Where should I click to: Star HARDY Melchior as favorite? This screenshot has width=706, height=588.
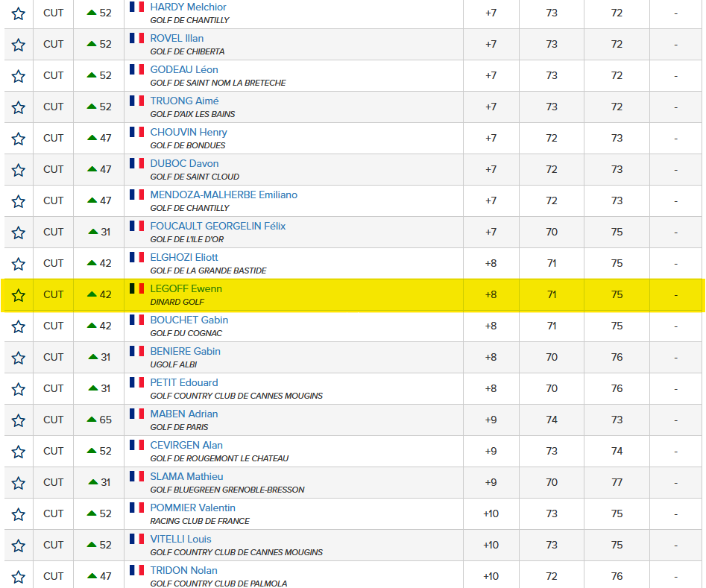(19, 13)
